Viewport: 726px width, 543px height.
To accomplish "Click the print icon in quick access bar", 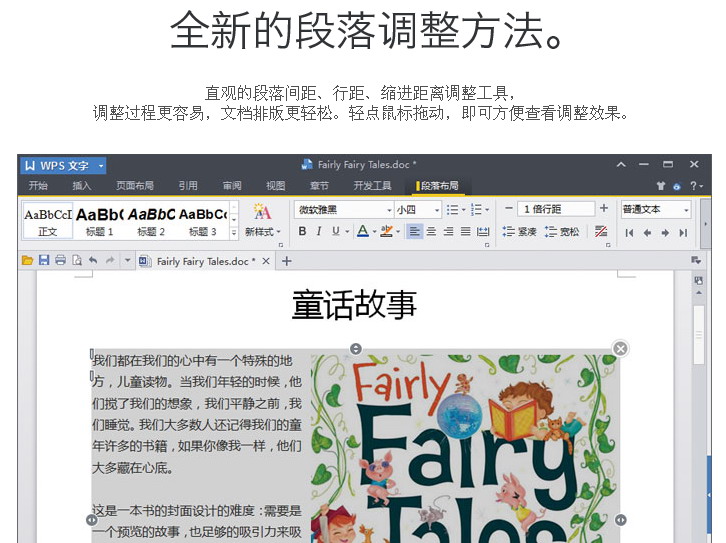I will pos(60,261).
